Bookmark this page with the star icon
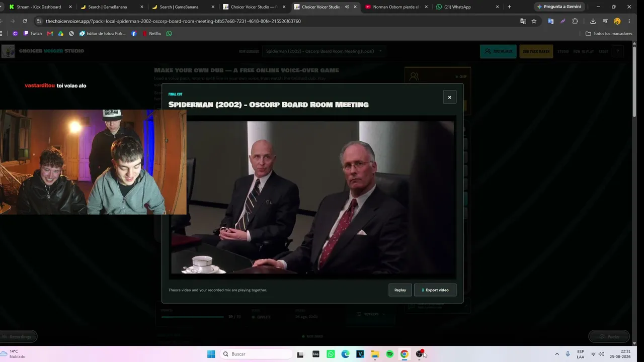 point(534,21)
